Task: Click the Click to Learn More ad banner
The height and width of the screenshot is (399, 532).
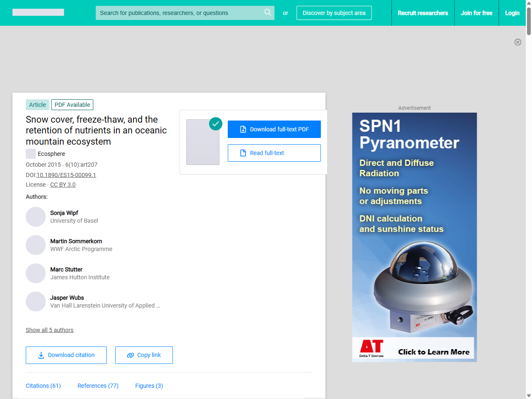Action: pos(433,352)
